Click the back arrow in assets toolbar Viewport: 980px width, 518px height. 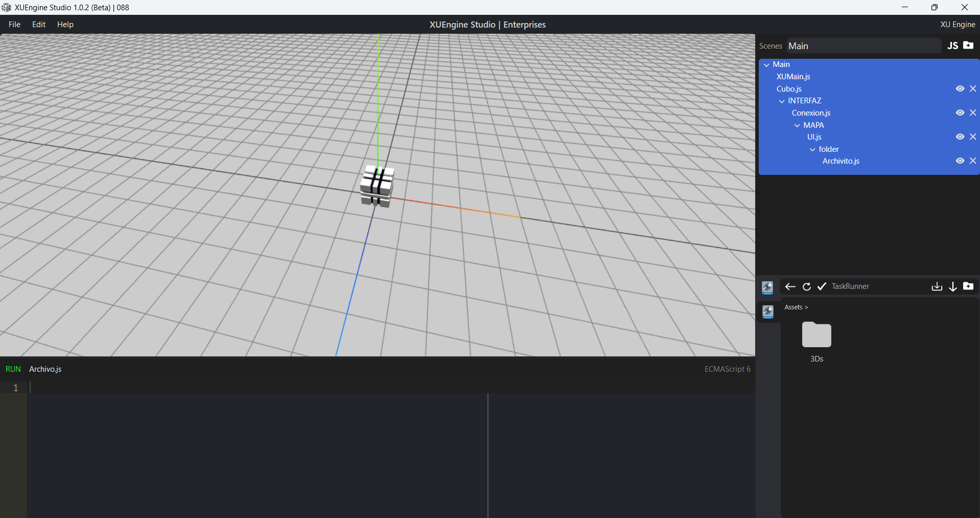[x=790, y=286]
